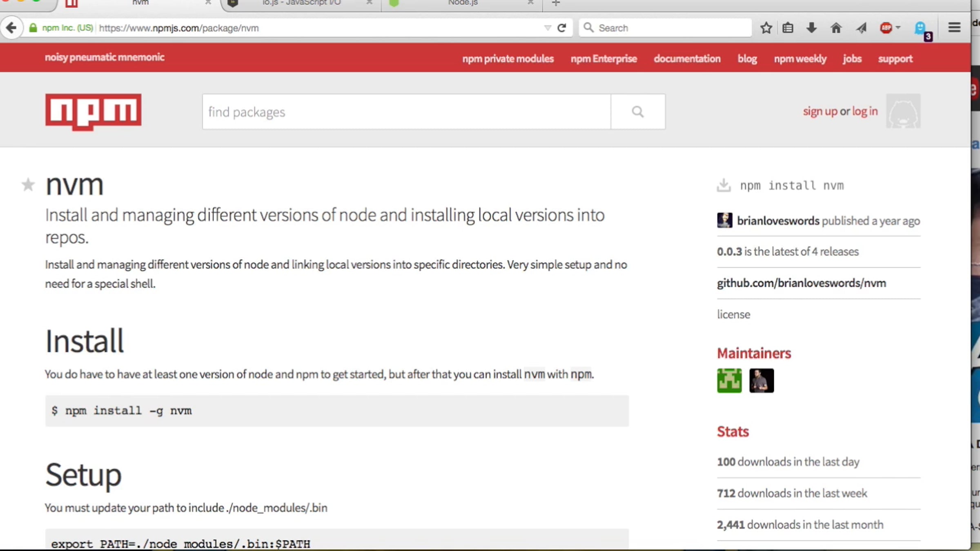Switch to the Node.js tab
The image size is (980, 551).
[x=462, y=3]
